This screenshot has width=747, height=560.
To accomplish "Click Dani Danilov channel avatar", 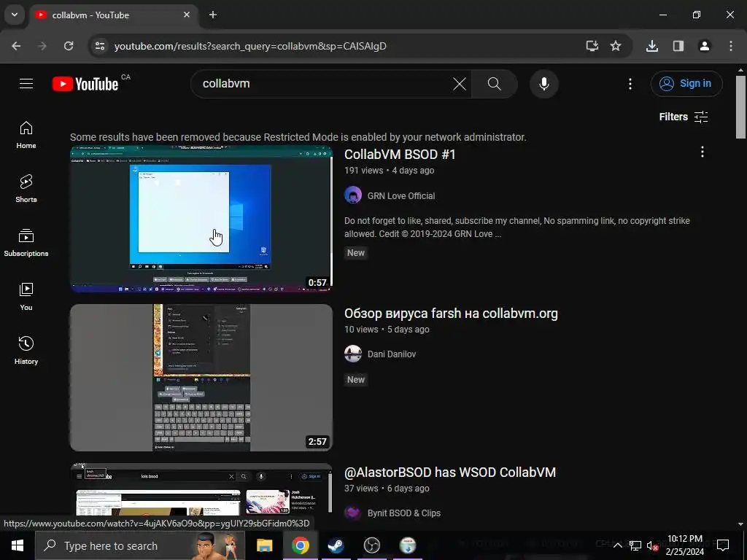I will (353, 354).
